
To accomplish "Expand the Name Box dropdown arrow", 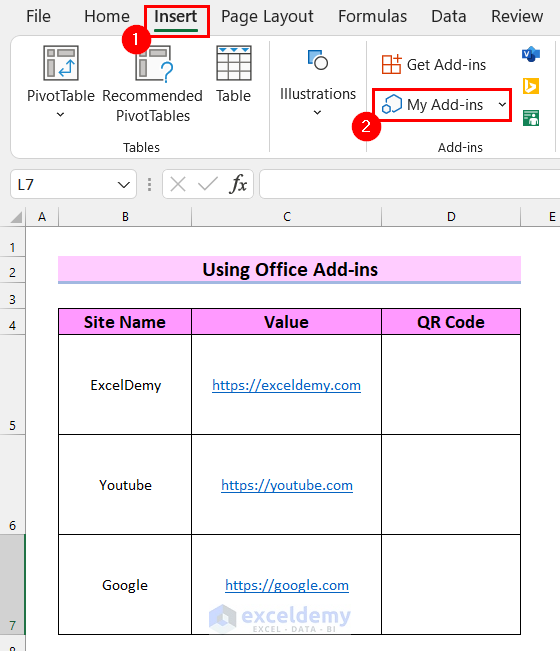I will 124,185.
